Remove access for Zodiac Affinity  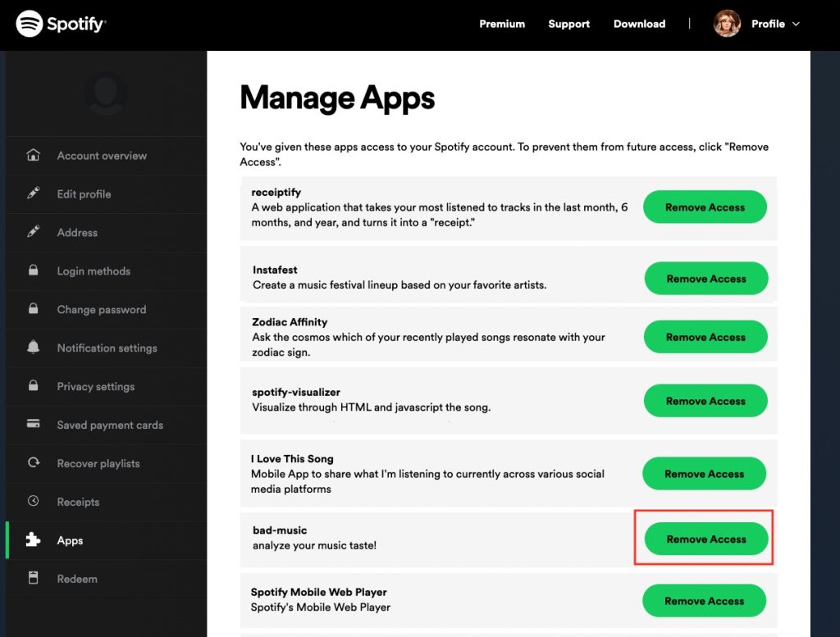pyautogui.click(x=705, y=337)
